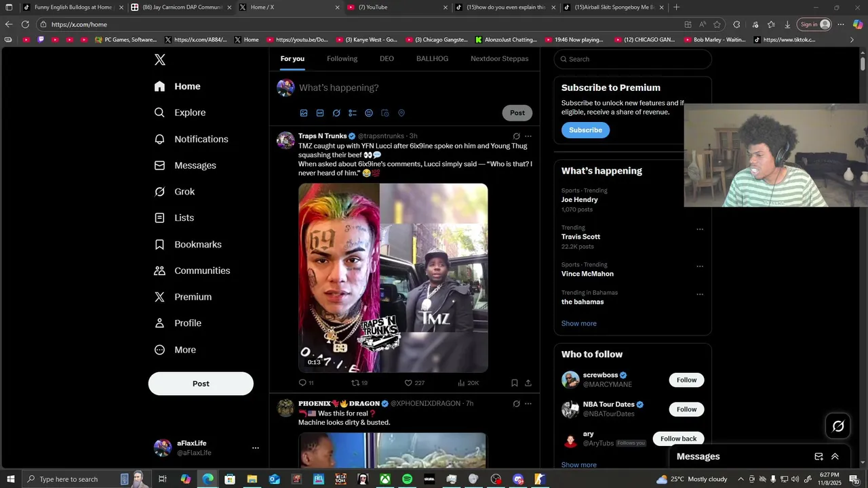The height and width of the screenshot is (488, 868).
Task: Tag location in composer
Action: (x=401, y=113)
